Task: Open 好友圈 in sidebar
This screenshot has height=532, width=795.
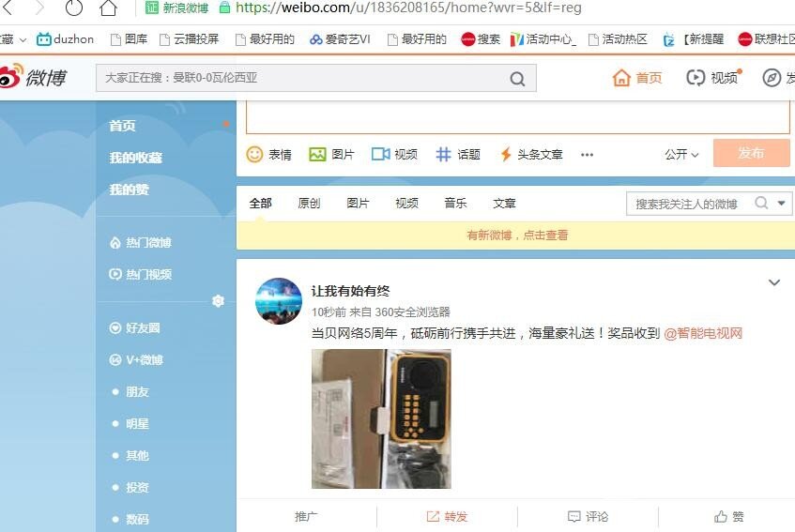Action: pos(134,327)
